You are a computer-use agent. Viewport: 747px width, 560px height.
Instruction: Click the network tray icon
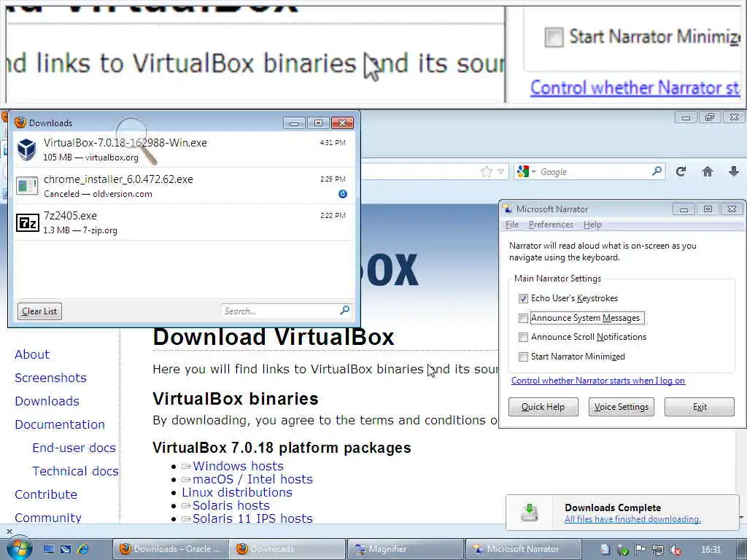(658, 550)
